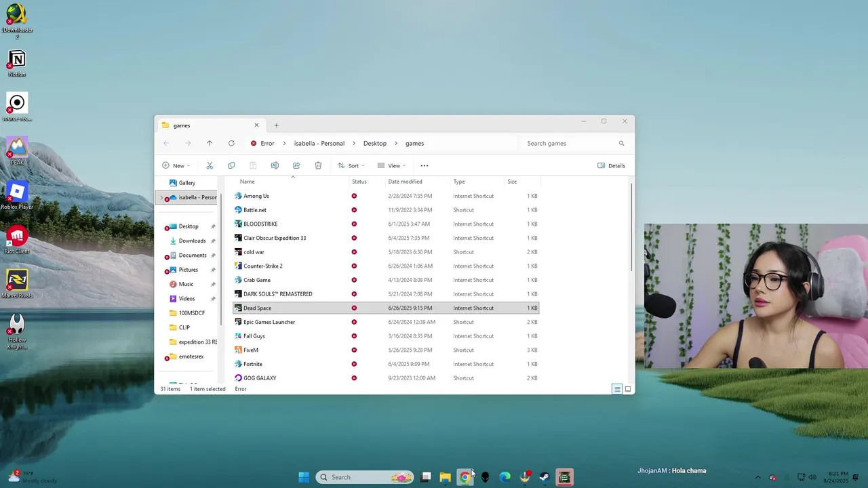The image size is (868, 488).
Task: Click the Delete trash icon in toolbar
Action: pos(318,165)
